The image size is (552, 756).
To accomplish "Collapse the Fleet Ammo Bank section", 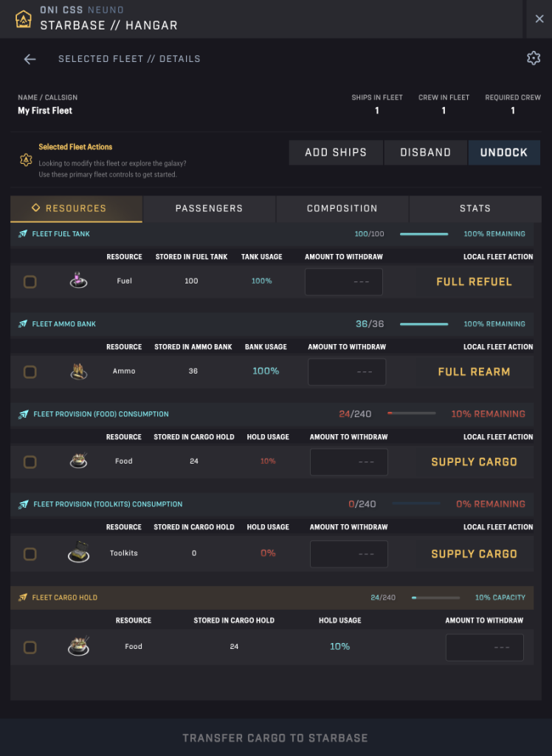I will click(x=63, y=324).
